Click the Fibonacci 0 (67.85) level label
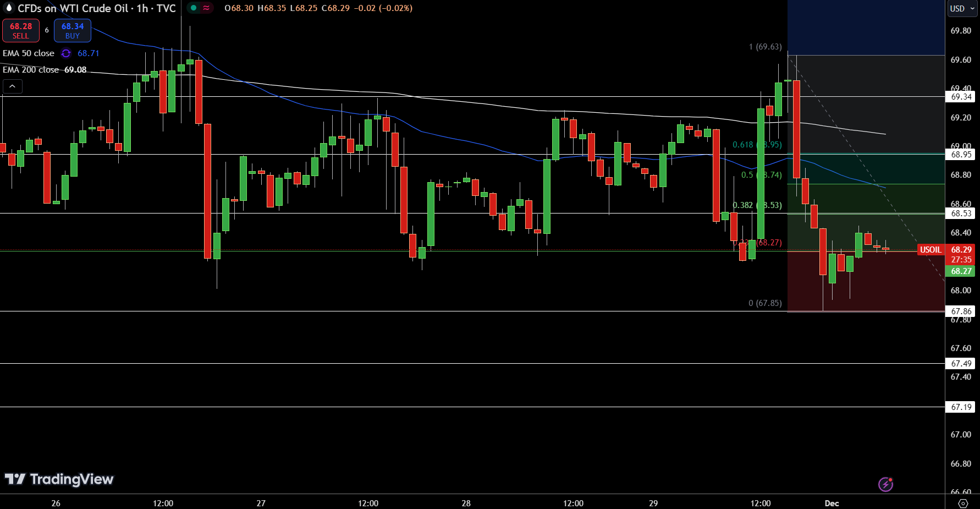Screen dimensions: 980x509 tap(765, 303)
